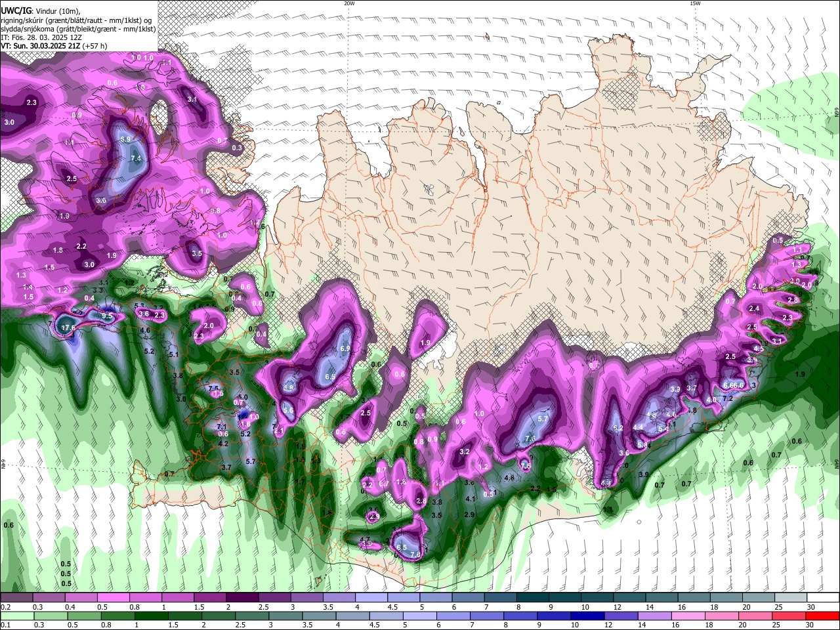Image resolution: width=840 pixels, height=630 pixels.
Task: Click the darkest purple 2 snow legend swatch
Action: coord(242,597)
